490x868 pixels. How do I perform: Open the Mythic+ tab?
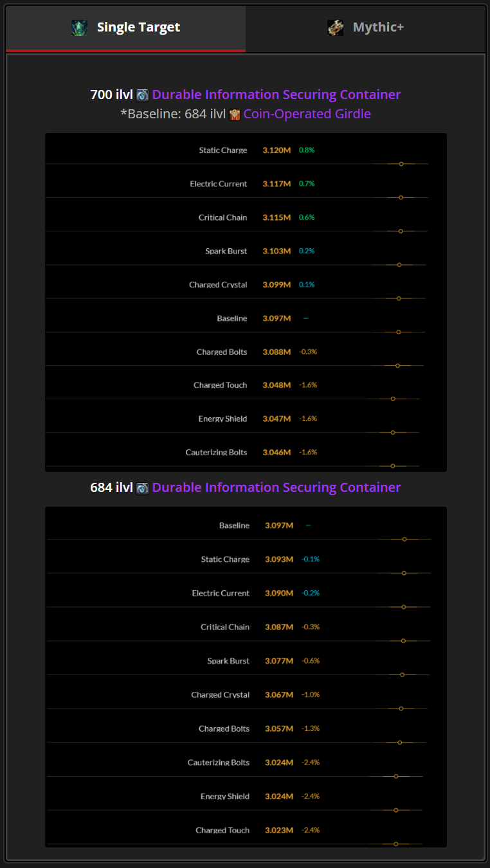tap(365, 28)
